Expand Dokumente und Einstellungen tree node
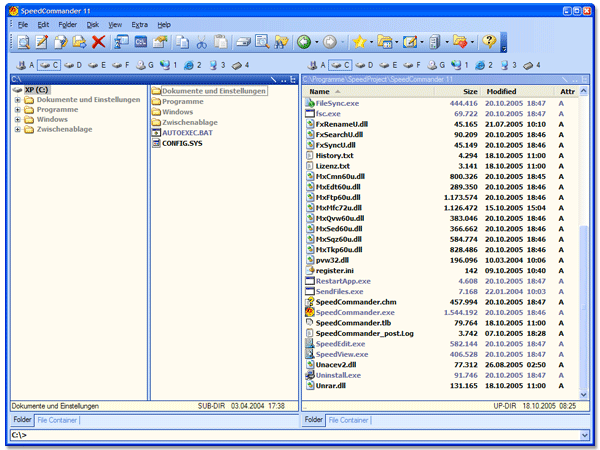The width and height of the screenshot is (600, 450). tap(17, 100)
